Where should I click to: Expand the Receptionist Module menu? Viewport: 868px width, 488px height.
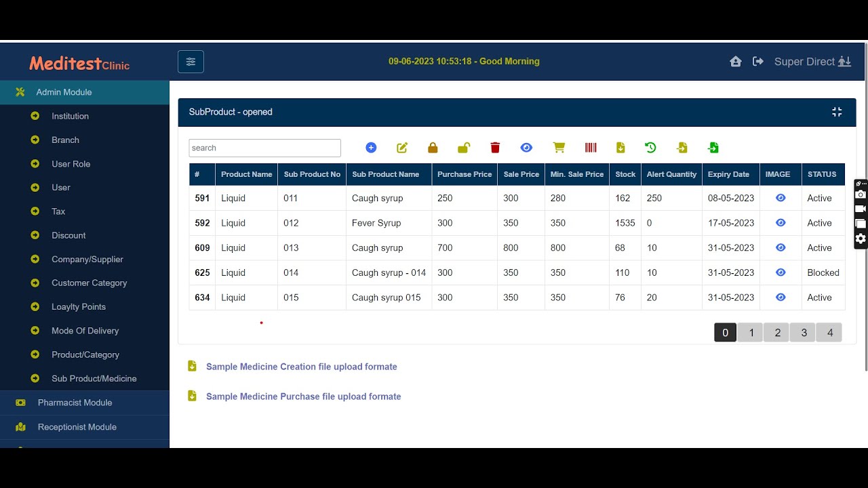[85, 427]
